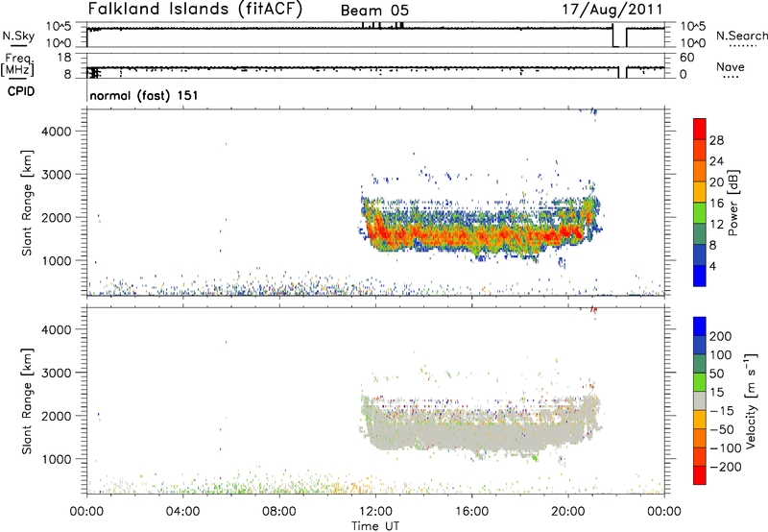Screen dimensions: 768x532
Task: Select the "100" positive Velocity colorbar value
Action: click(x=721, y=355)
